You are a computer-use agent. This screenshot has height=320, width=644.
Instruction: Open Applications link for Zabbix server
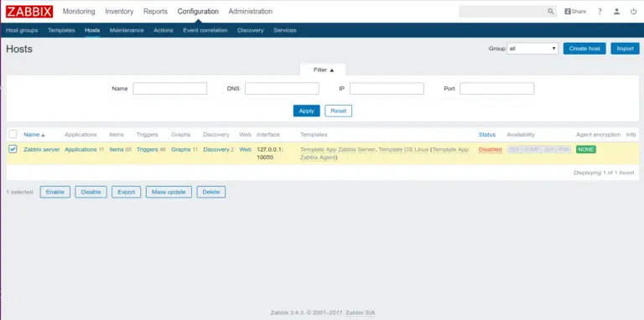click(80, 150)
